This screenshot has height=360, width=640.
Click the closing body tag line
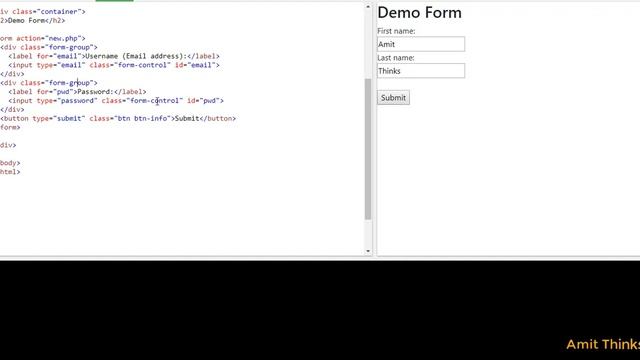[x=10, y=163]
